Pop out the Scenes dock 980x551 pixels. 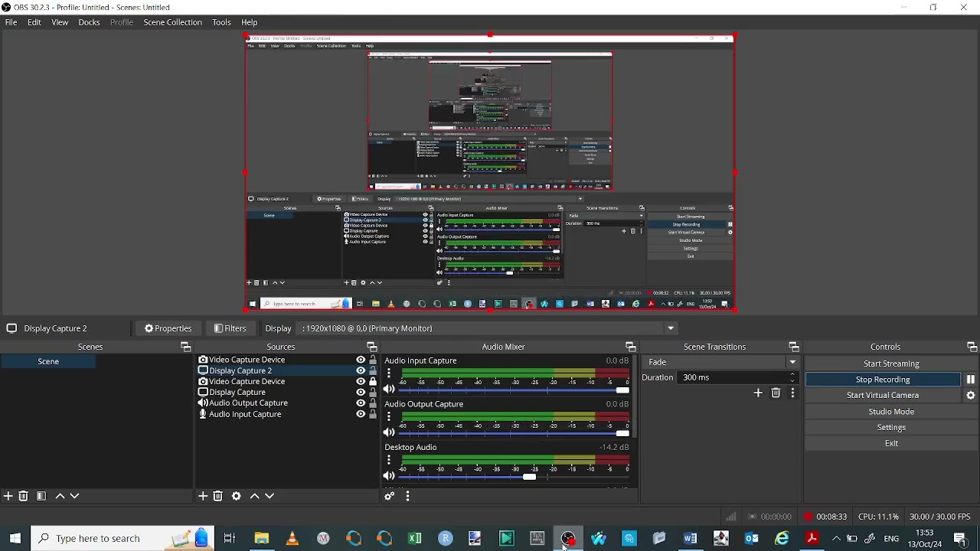(185, 347)
